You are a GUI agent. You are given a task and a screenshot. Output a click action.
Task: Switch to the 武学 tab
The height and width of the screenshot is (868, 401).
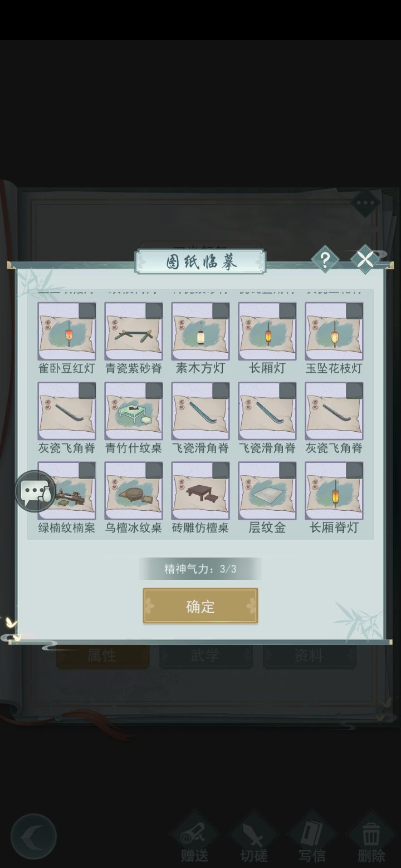click(206, 656)
